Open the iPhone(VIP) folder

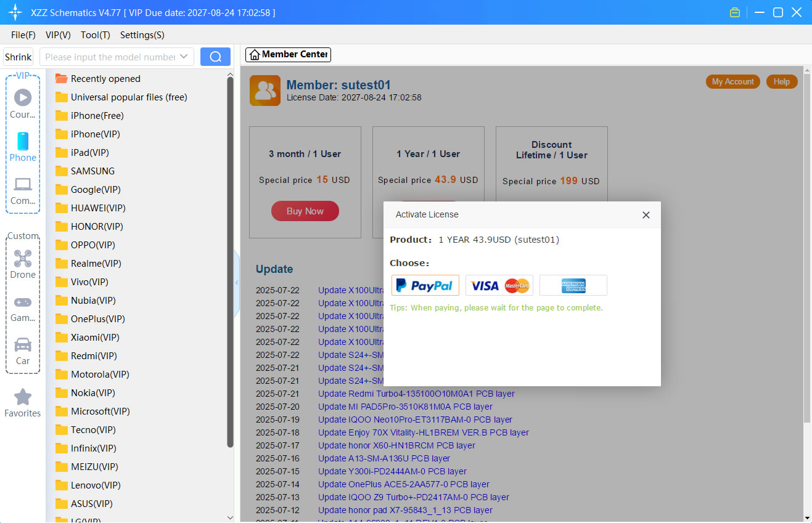[x=88, y=134]
